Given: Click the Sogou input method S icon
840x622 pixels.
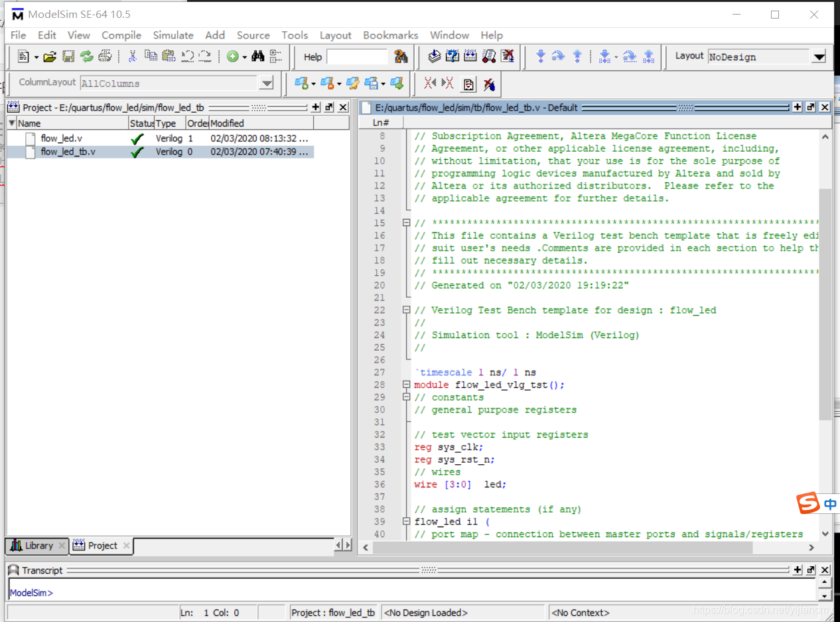Looking at the screenshot, I should click(x=808, y=504).
